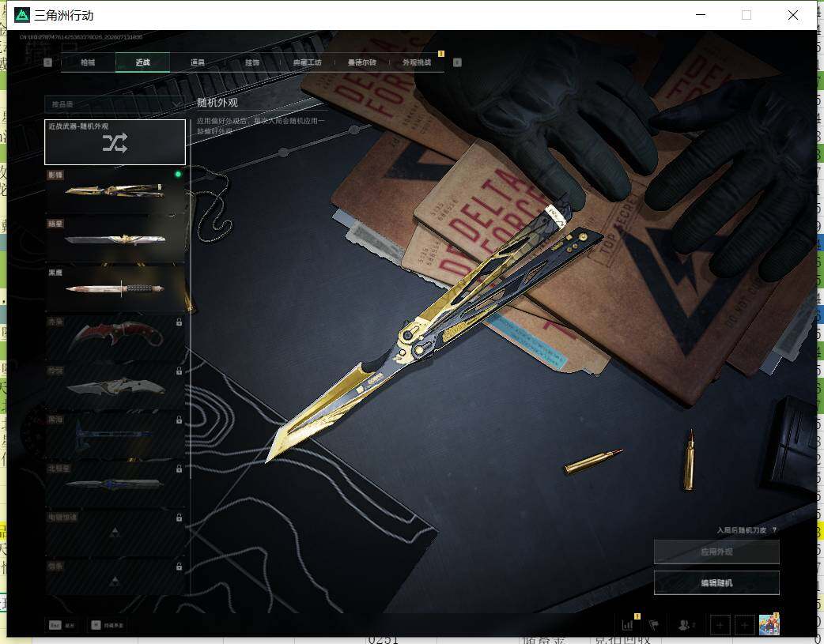
Task: Click lock icon on blue tomahawk card
Action: pos(179,420)
